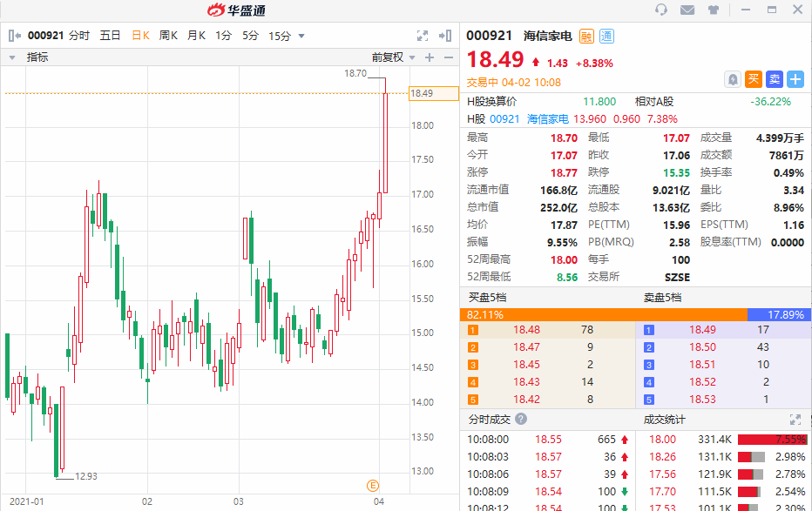This screenshot has height=511, width=812.
Task: Click the large 18.49 current price
Action: [496, 59]
